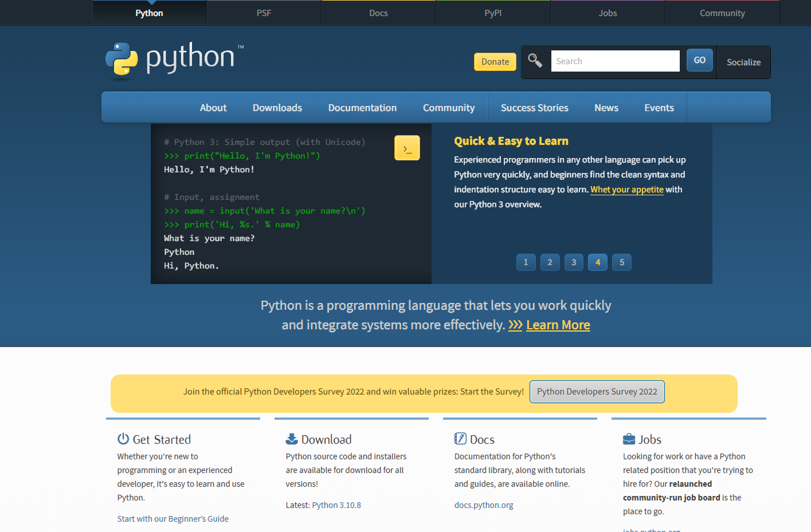Click the search magnifier icon
The height and width of the screenshot is (532, 811).
(x=535, y=60)
